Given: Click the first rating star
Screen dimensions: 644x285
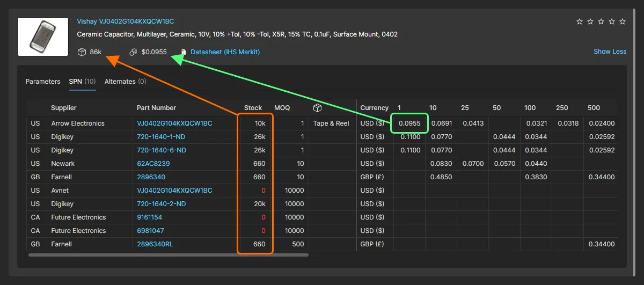Looking at the screenshot, I should (x=580, y=21).
